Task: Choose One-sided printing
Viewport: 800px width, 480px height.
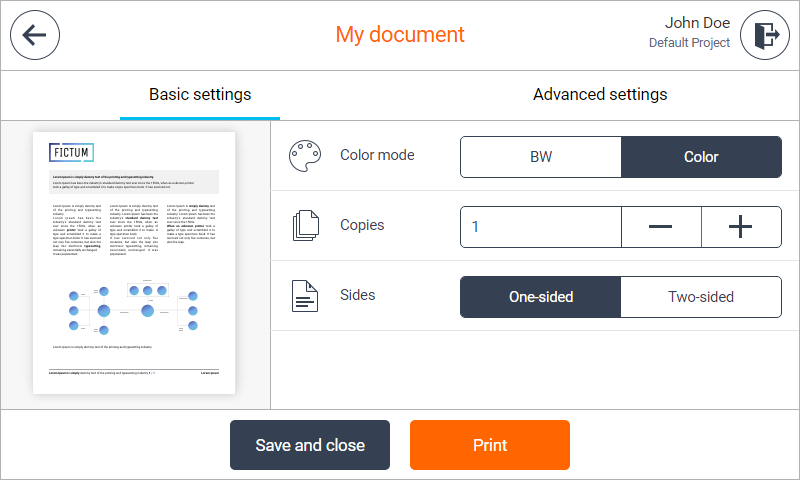Action: coord(541,297)
